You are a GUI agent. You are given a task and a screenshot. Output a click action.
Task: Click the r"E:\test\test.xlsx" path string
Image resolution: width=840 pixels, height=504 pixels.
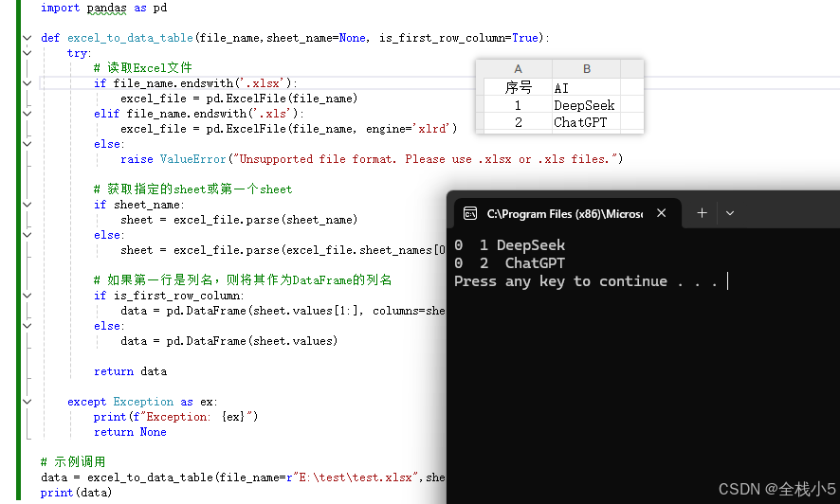353,477
